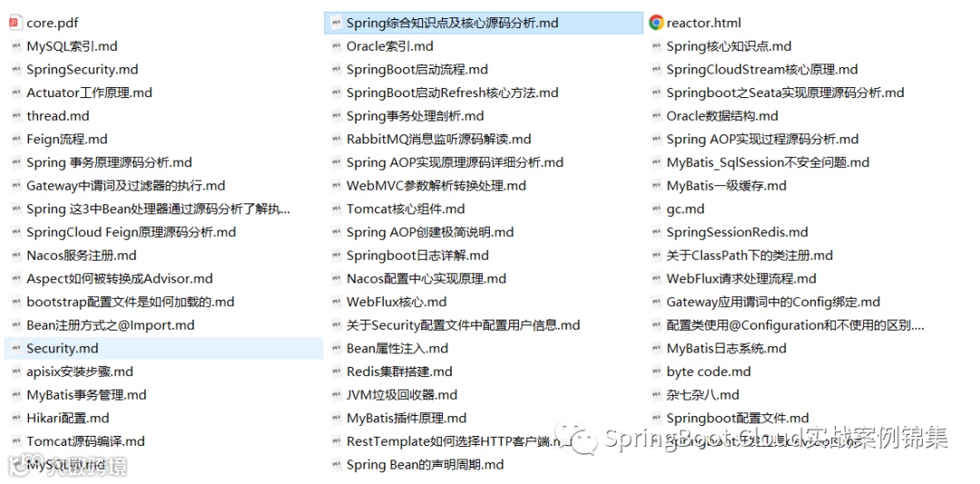This screenshot has width=980, height=484.
Task: Select the Spring 这3中Bean处理器 file
Action: point(158,209)
